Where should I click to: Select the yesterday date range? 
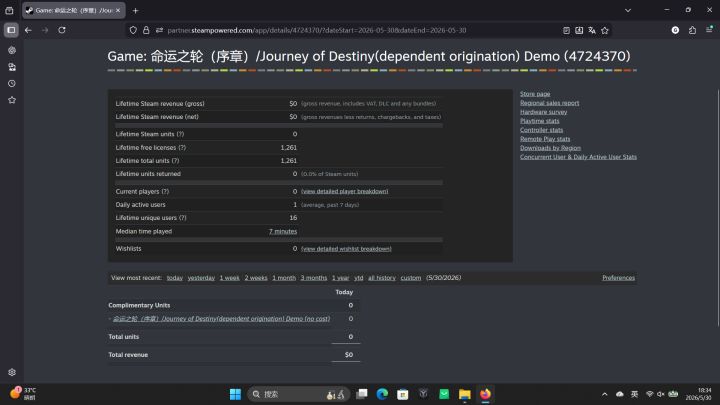[x=201, y=278]
